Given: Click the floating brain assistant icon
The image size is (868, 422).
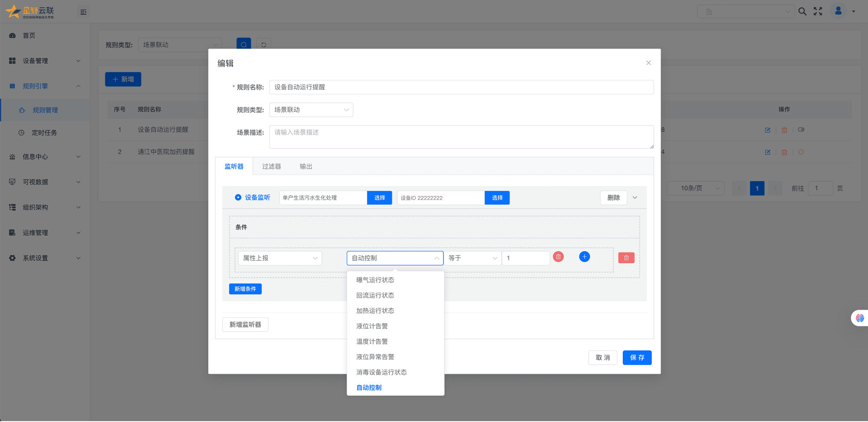Looking at the screenshot, I should (x=859, y=318).
